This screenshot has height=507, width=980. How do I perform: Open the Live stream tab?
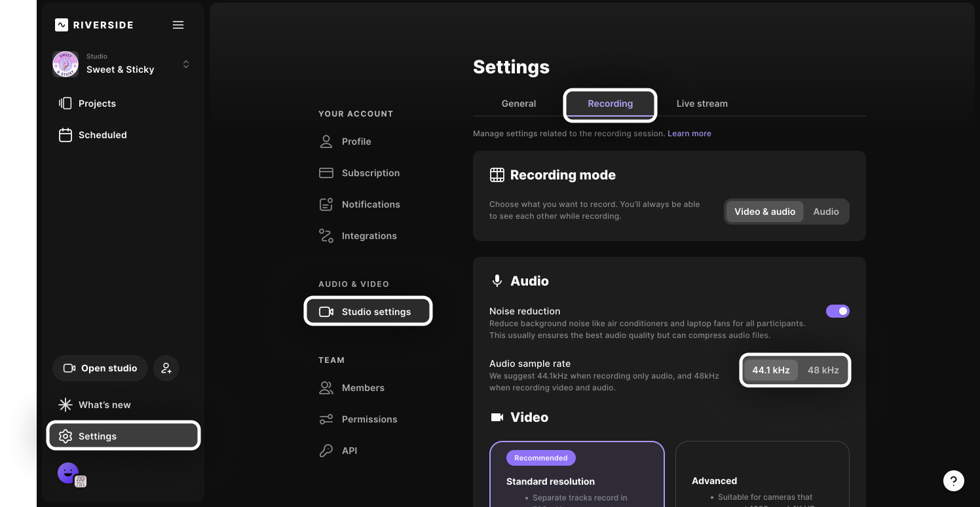(702, 103)
